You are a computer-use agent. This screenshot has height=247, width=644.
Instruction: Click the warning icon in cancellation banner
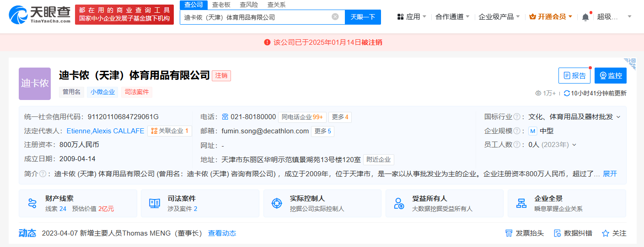point(267,42)
